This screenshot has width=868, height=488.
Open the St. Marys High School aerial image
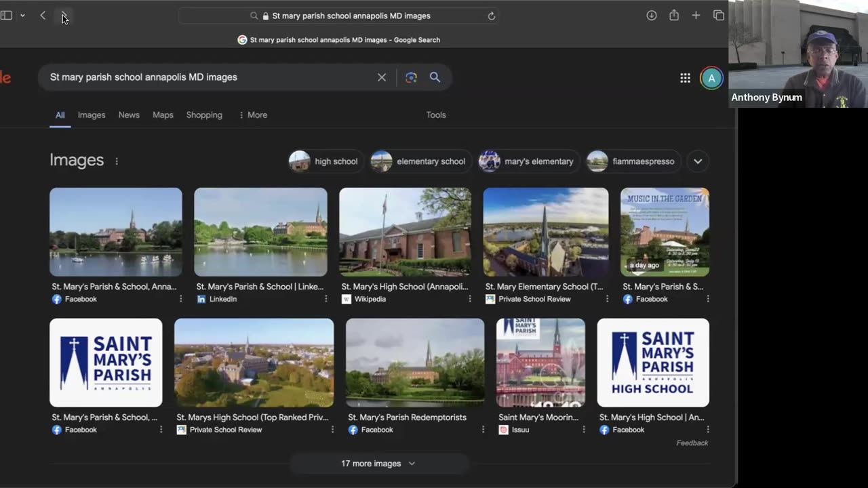tap(254, 363)
